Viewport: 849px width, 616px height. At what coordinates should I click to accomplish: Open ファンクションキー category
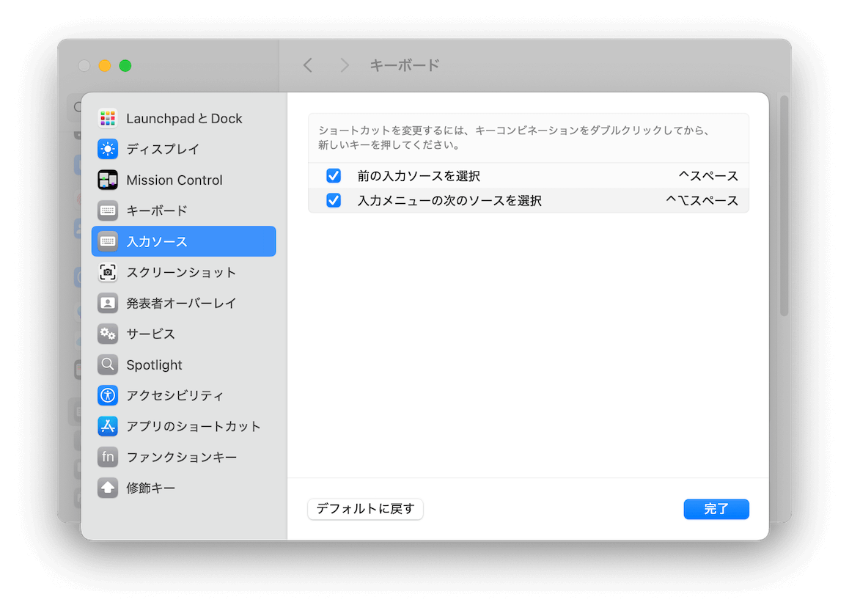(x=183, y=457)
